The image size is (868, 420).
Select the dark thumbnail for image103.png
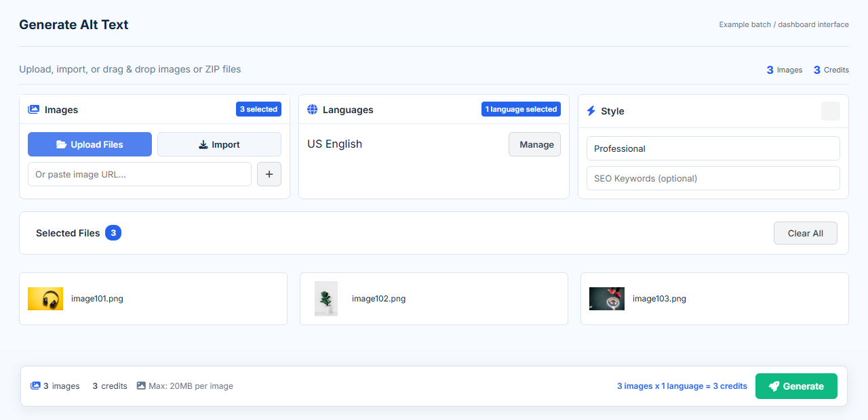[x=607, y=299]
